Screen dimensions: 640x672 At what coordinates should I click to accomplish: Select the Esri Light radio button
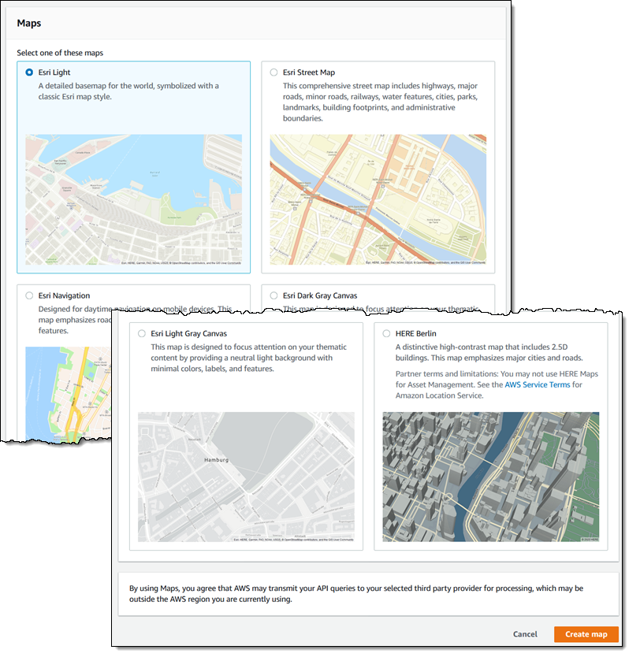point(29,72)
